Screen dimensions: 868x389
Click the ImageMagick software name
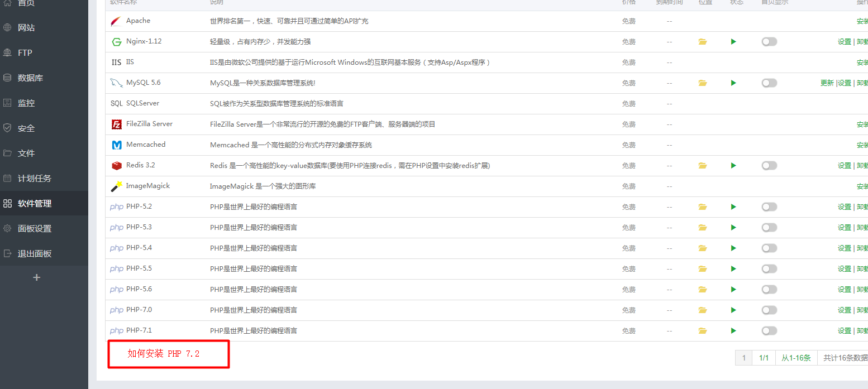[x=148, y=186]
